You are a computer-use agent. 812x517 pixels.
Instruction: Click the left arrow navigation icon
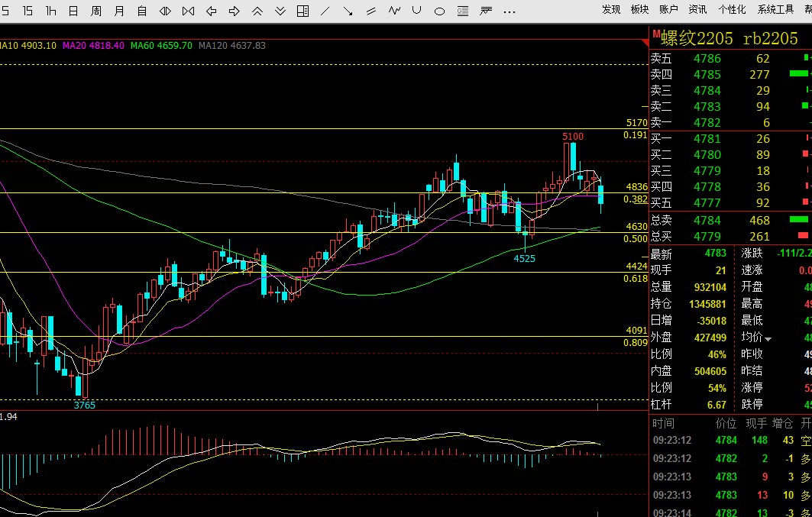coord(212,11)
